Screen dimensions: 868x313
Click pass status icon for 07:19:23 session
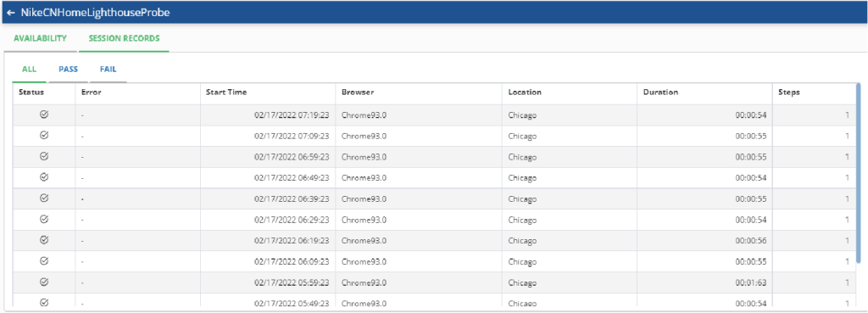(x=44, y=115)
